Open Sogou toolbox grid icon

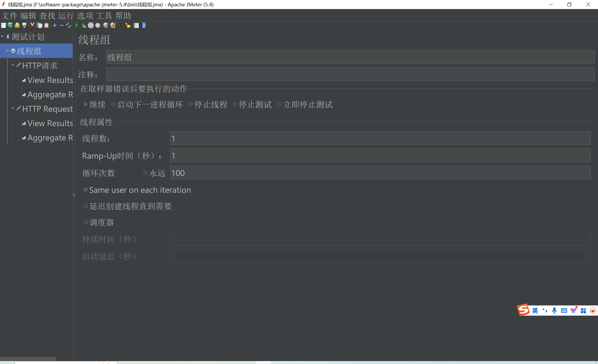(583, 311)
